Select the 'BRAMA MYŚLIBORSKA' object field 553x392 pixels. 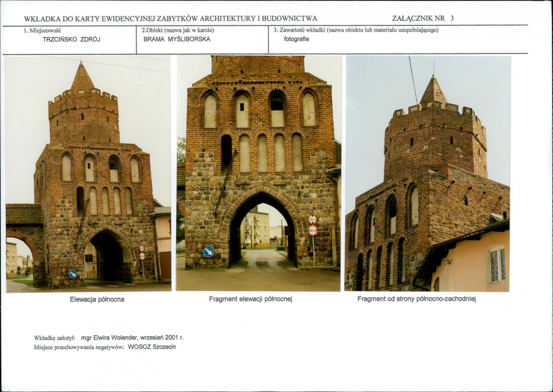click(177, 39)
